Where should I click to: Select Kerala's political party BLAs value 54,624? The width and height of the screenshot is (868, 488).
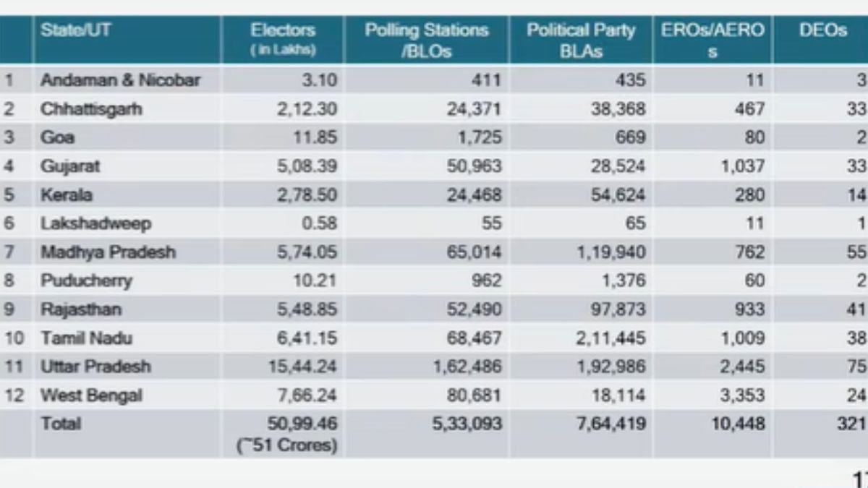click(x=618, y=194)
